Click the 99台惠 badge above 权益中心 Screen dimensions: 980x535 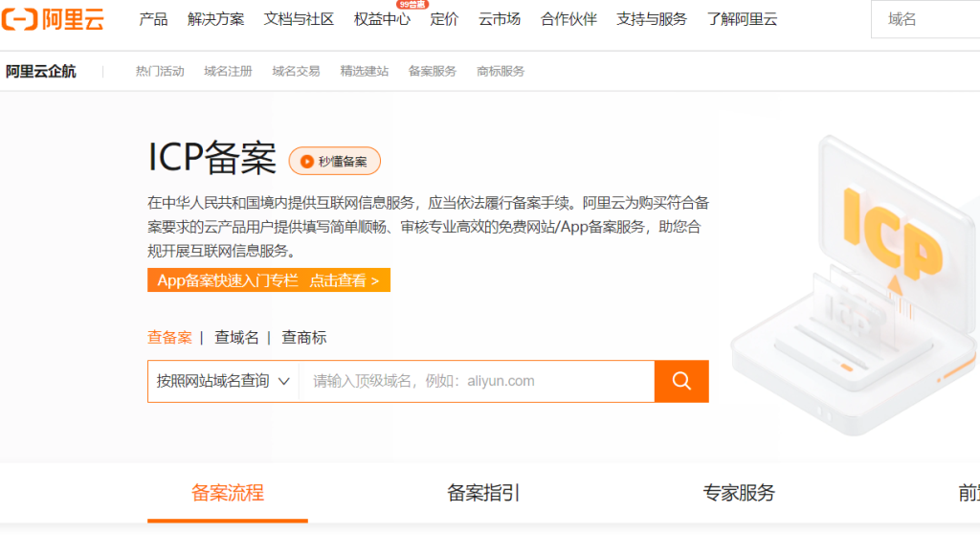point(412,5)
